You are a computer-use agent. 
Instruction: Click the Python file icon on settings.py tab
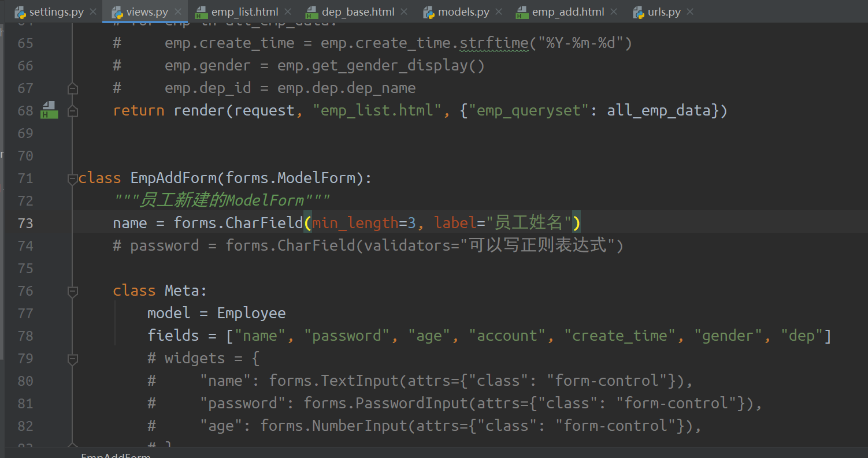tap(20, 12)
